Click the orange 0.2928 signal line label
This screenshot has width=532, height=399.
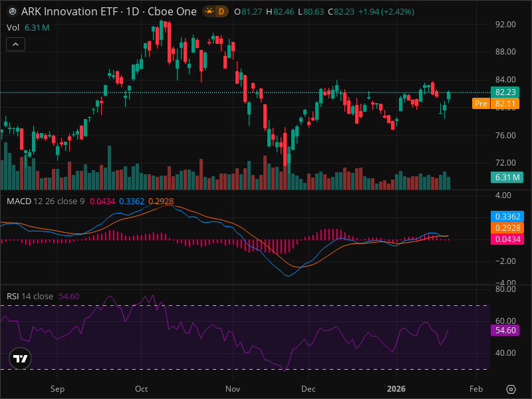coord(507,227)
